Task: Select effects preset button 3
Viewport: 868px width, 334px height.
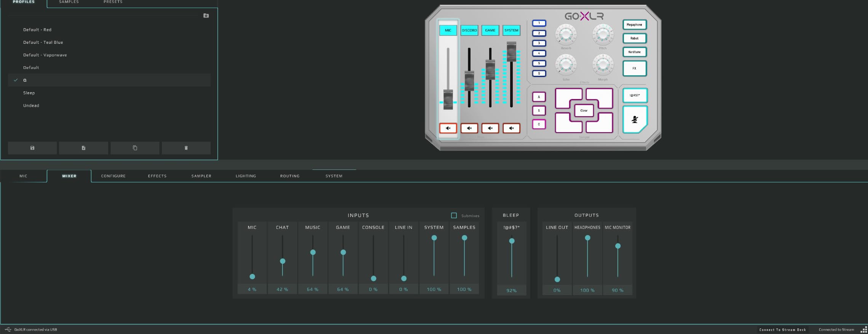Action: (539, 43)
